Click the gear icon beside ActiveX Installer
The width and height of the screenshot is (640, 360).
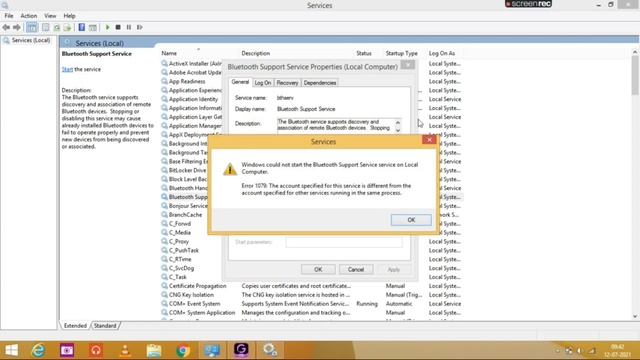(164, 64)
